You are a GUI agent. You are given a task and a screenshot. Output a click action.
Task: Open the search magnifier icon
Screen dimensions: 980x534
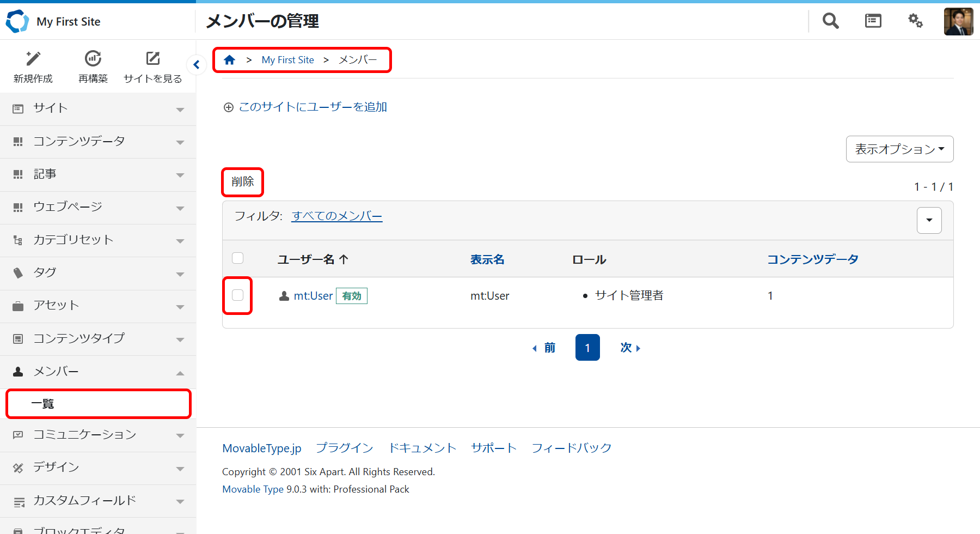[830, 21]
